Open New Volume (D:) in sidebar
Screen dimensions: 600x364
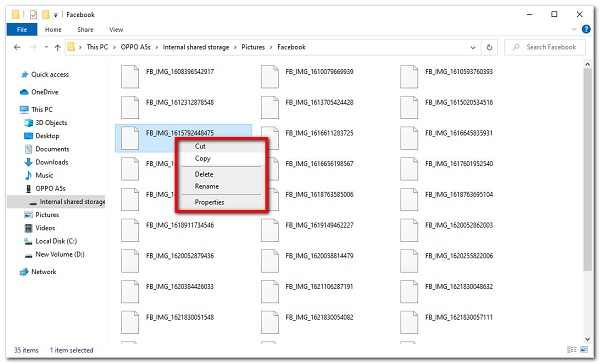pyautogui.click(x=54, y=254)
